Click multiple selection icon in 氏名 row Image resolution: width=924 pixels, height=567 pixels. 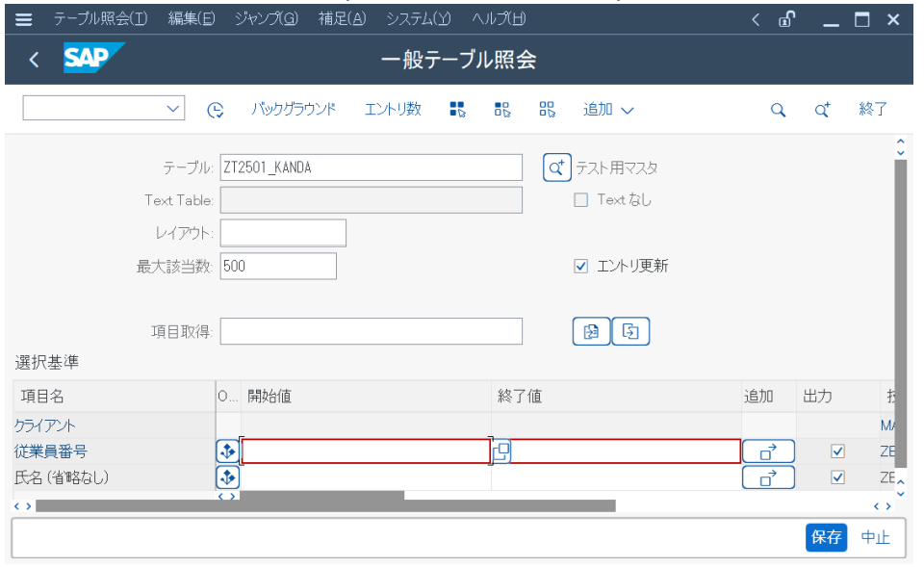pyautogui.click(x=768, y=478)
